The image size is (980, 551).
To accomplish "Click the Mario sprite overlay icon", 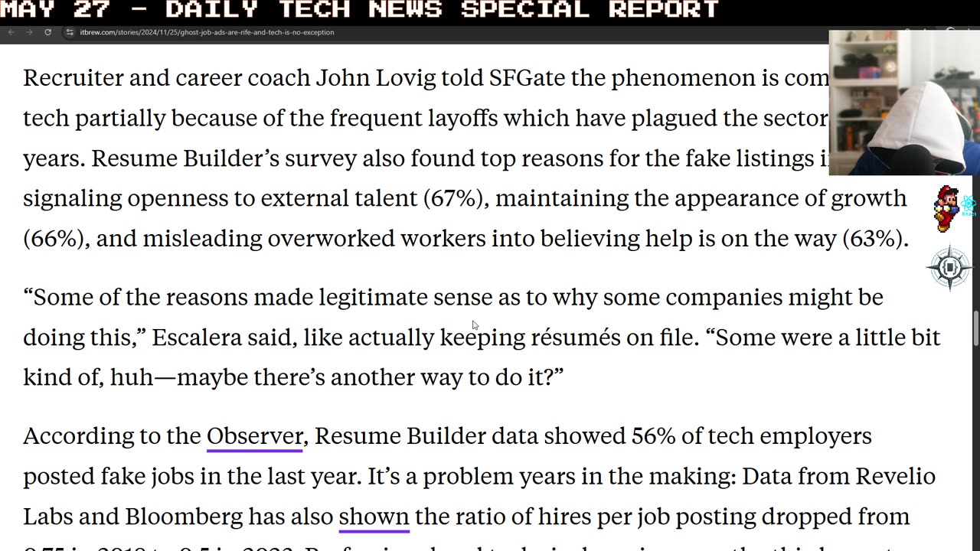I will point(946,208).
